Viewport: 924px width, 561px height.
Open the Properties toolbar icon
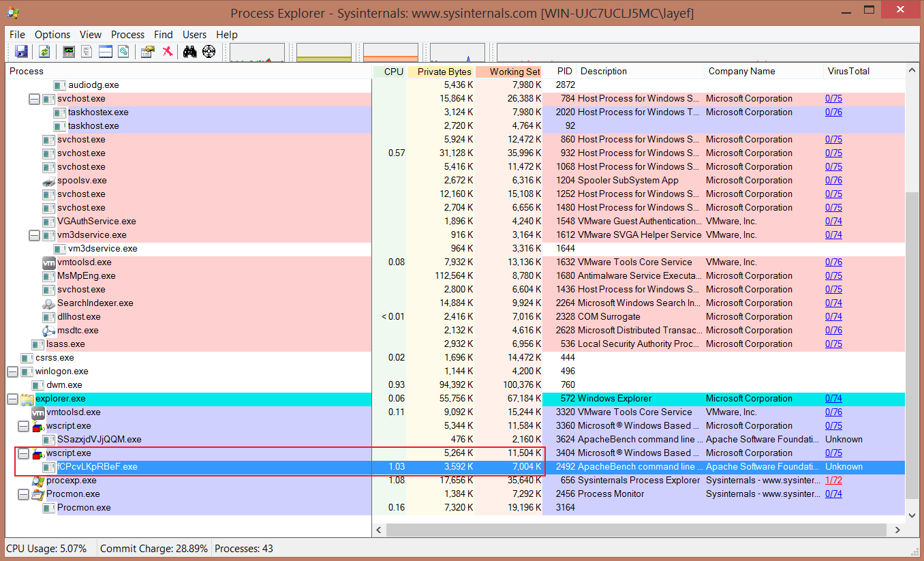[147, 51]
